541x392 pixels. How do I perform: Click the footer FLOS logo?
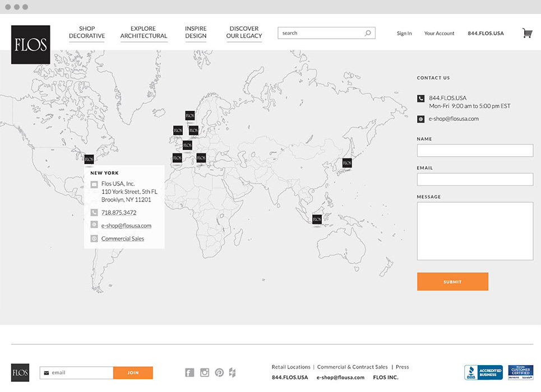click(20, 373)
